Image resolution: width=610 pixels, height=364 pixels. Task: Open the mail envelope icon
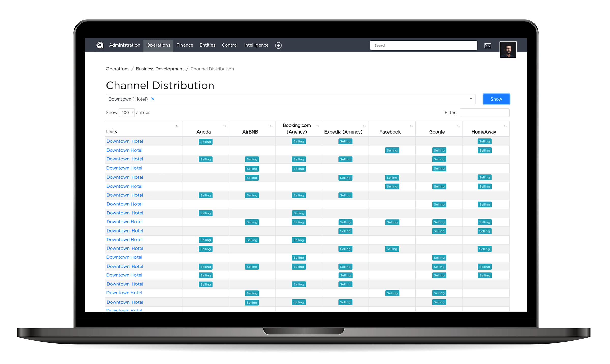(x=487, y=46)
